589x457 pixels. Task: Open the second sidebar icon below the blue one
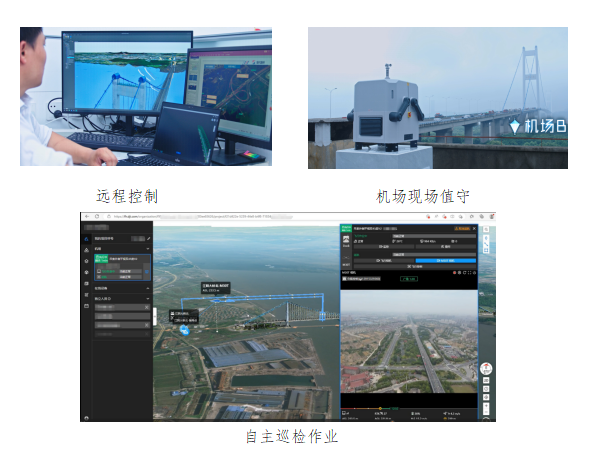pos(86,250)
